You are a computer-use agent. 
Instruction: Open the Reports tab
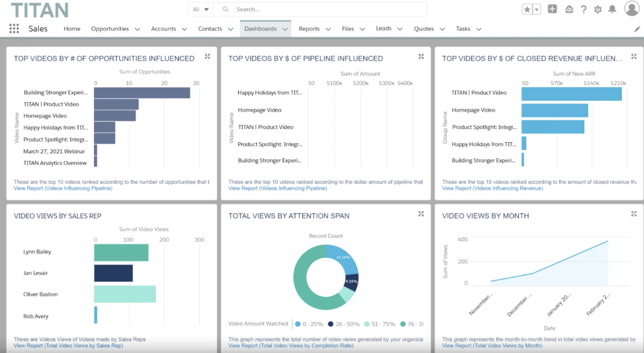point(309,29)
